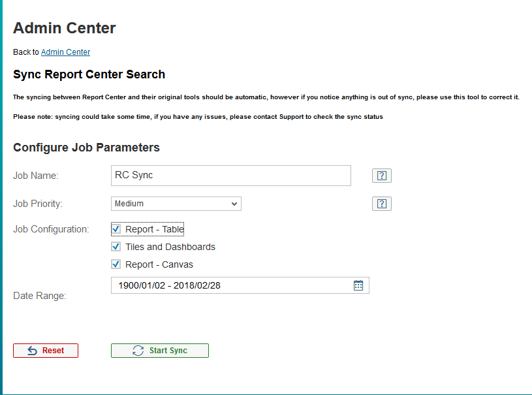Open help icon next to Job Priority

click(382, 204)
